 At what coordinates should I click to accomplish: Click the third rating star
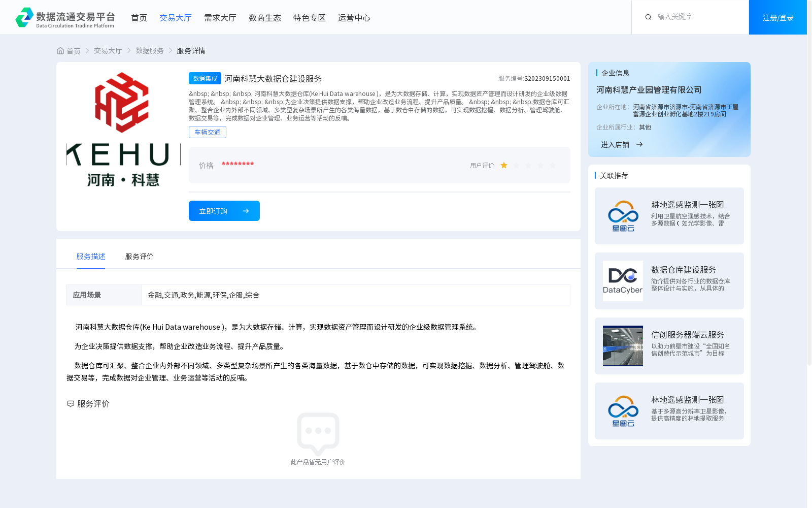528,165
